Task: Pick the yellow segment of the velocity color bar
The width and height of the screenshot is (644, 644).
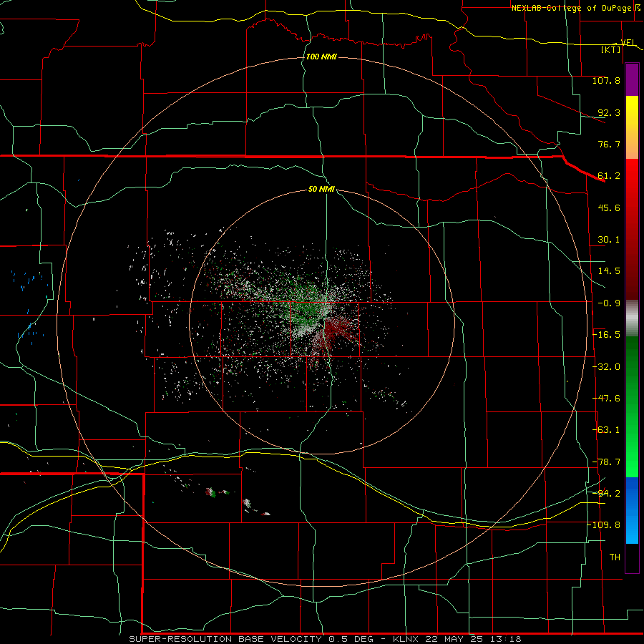Action: tap(632, 107)
